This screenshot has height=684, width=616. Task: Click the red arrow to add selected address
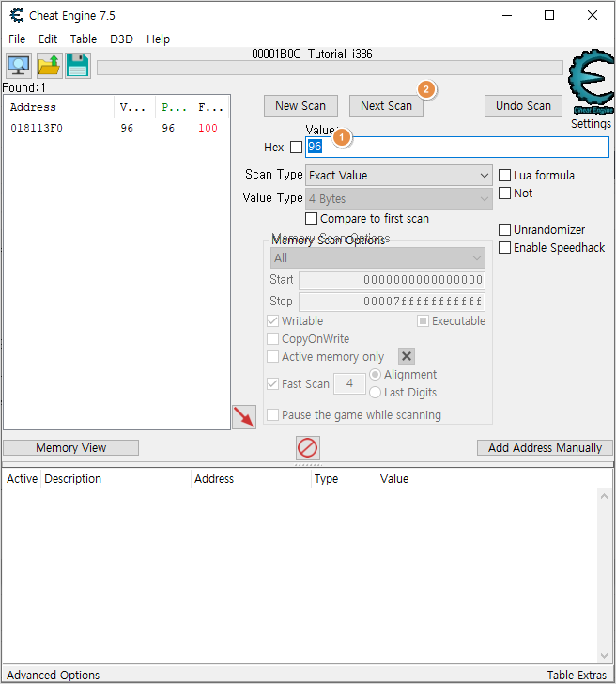(x=244, y=417)
